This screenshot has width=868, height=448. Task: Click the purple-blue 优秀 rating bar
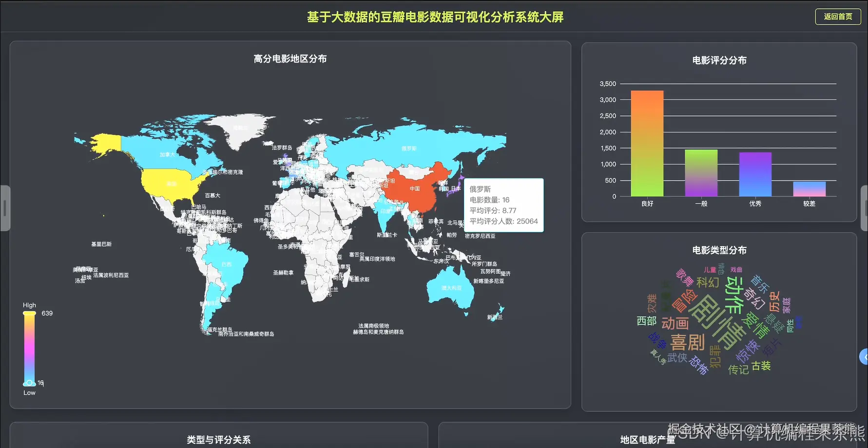pyautogui.click(x=755, y=174)
